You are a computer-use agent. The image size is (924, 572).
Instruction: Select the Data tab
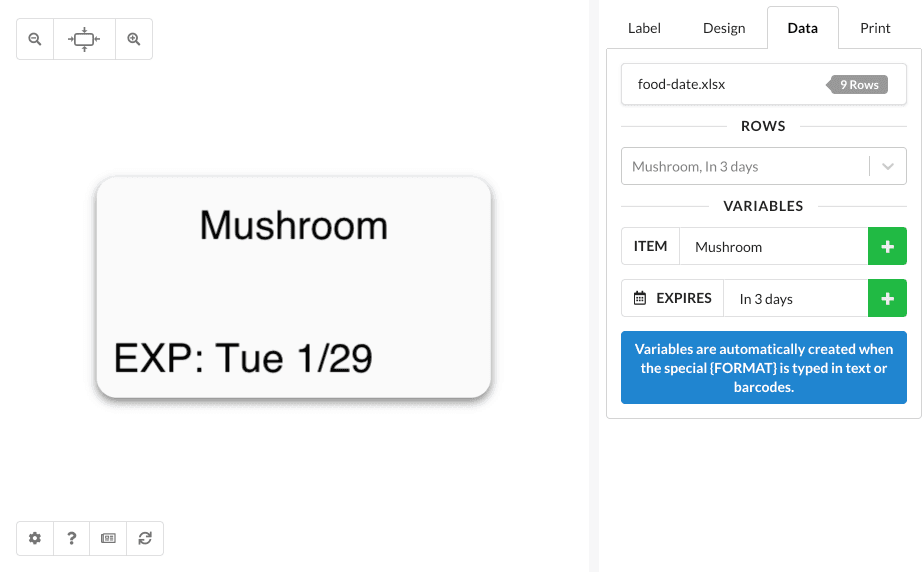[803, 28]
